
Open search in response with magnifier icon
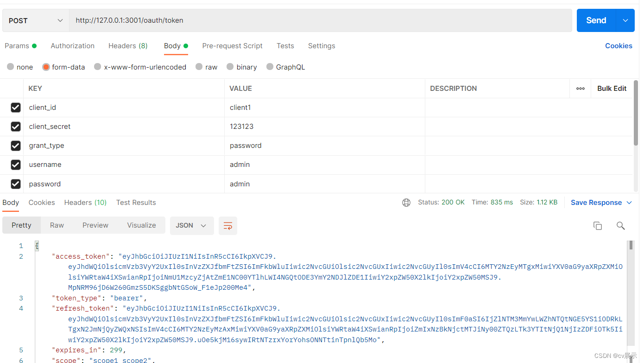pyautogui.click(x=620, y=226)
